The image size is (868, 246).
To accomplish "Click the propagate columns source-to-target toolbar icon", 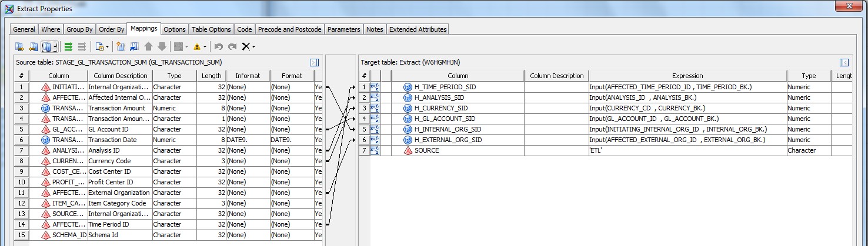I will [x=20, y=46].
